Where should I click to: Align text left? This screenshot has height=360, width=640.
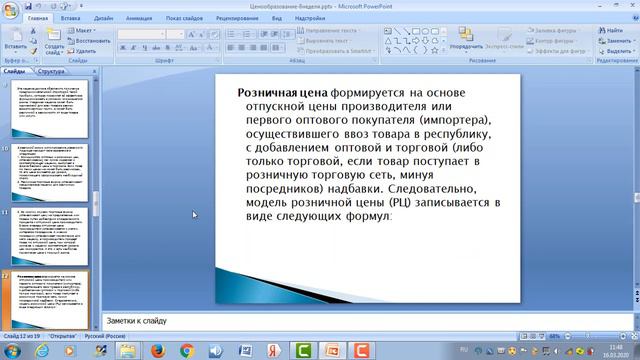coord(231,48)
